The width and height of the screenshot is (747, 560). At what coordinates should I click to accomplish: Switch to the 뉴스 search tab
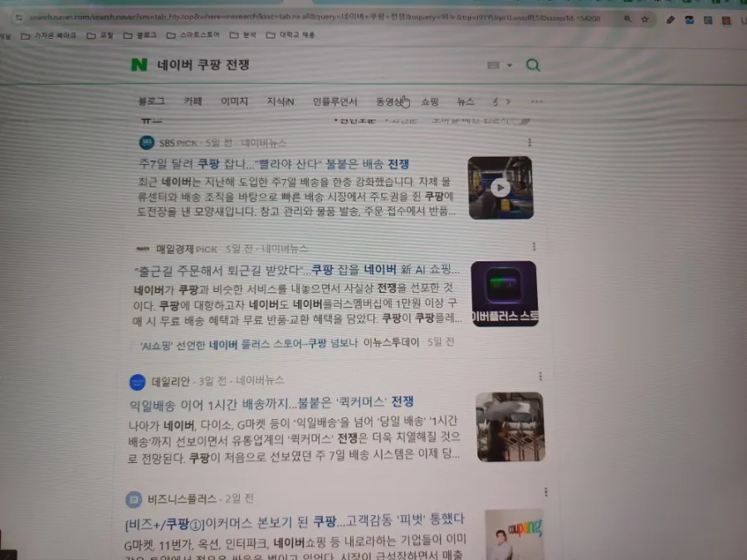pos(466,101)
